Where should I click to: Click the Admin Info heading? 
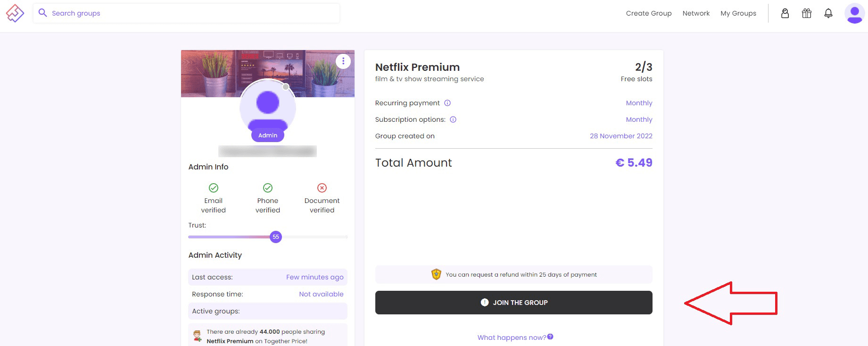point(208,167)
